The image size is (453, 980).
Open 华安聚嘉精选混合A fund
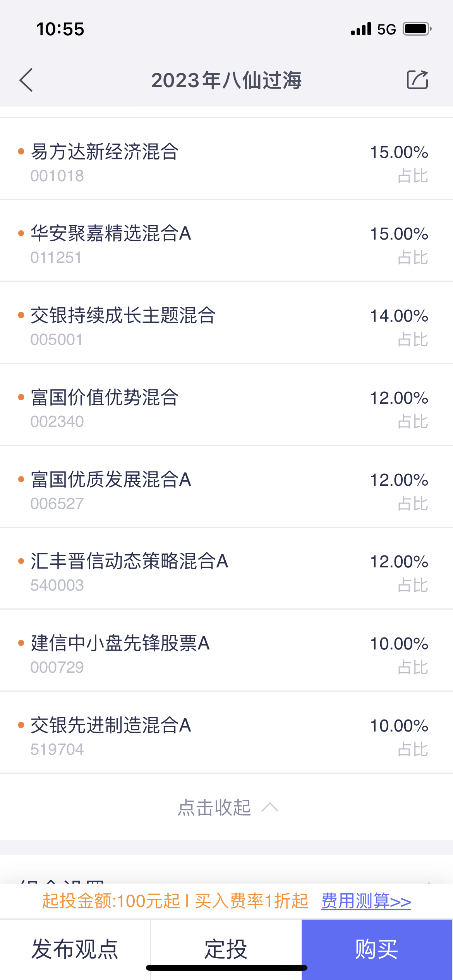[111, 234]
